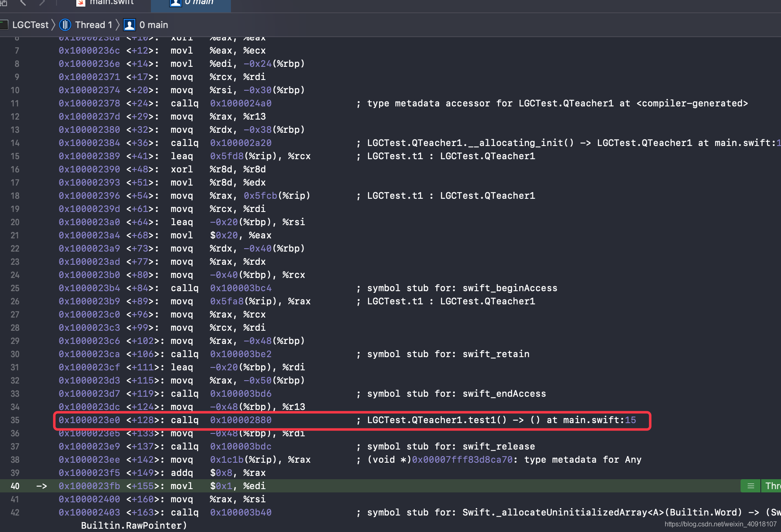The height and width of the screenshot is (532, 781).
Task: Click the program counter arrow on line 40
Action: coord(41,486)
